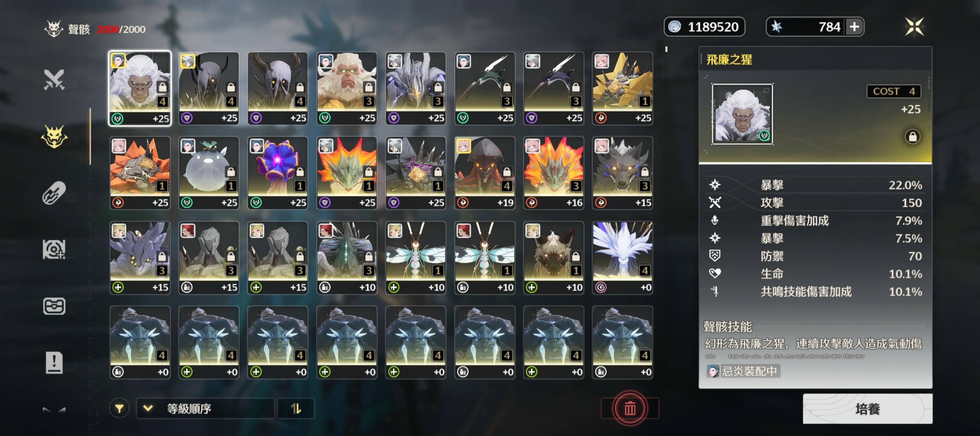Open the exclamation document sidebar icon
The width and height of the screenshot is (980, 436).
tap(54, 363)
